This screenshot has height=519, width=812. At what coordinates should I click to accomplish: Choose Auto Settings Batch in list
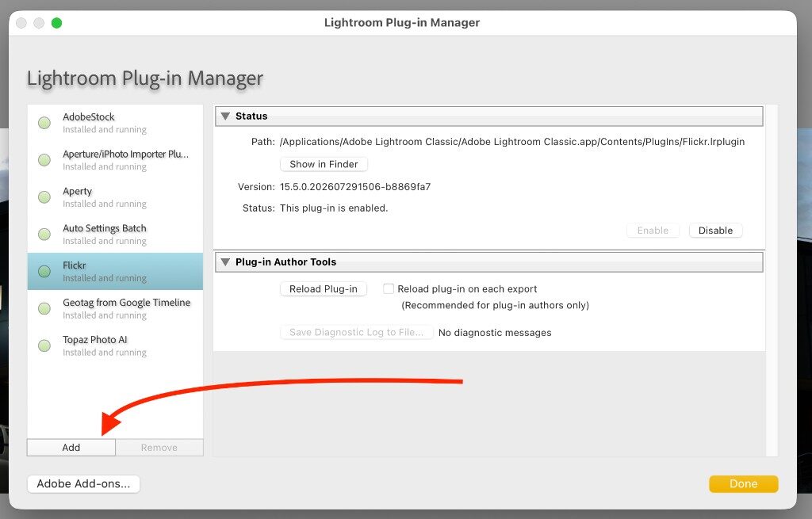pyautogui.click(x=115, y=235)
